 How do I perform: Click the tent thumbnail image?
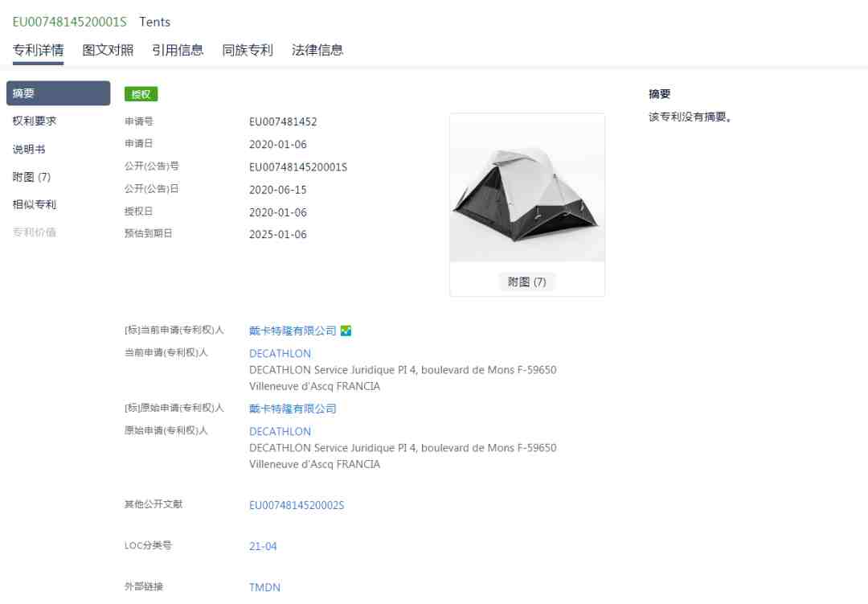[x=527, y=188]
